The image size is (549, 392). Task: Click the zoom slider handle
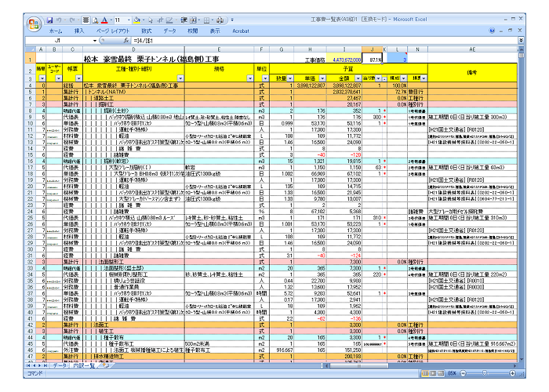click(x=485, y=373)
